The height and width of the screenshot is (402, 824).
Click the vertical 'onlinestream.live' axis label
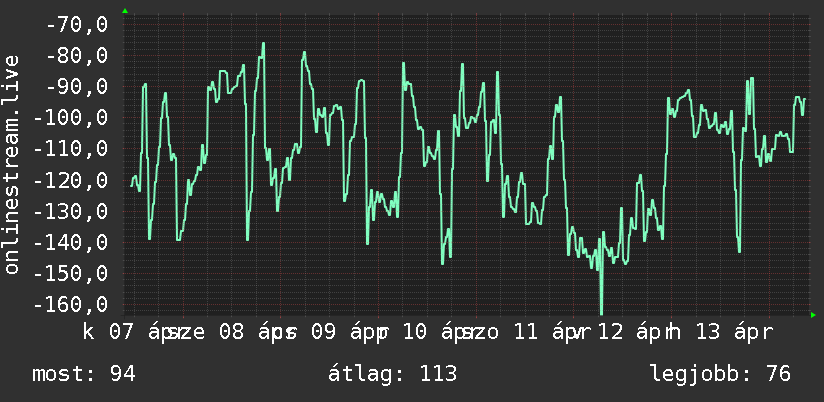point(11,164)
